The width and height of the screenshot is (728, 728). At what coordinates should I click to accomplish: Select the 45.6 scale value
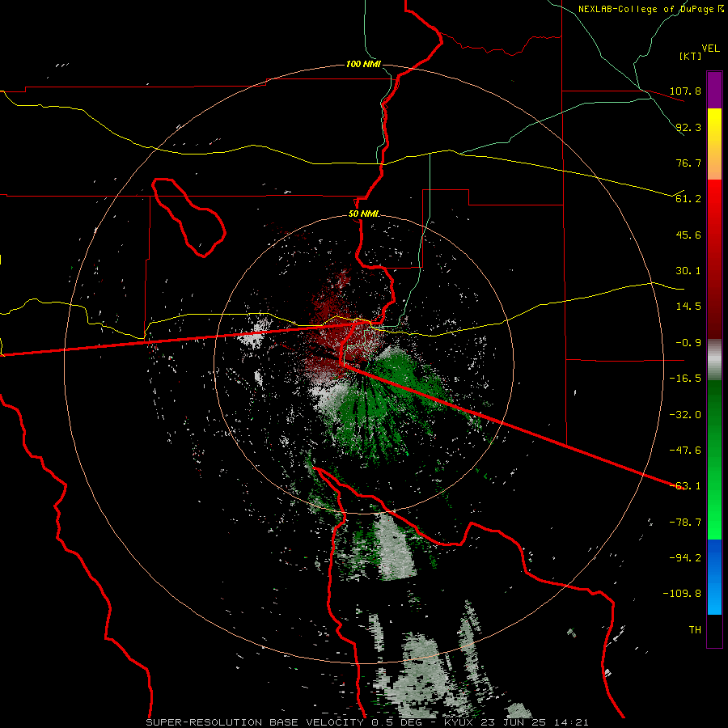pyautogui.click(x=688, y=235)
